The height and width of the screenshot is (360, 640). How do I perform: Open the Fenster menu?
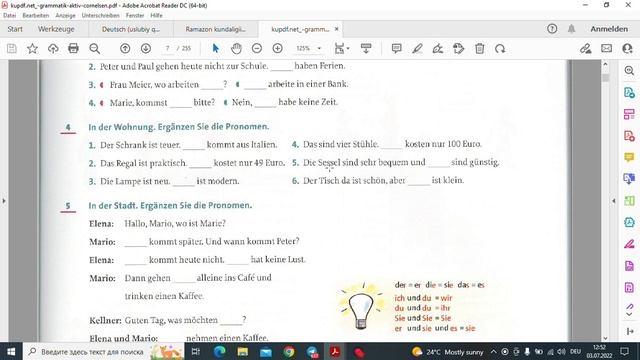coord(135,16)
